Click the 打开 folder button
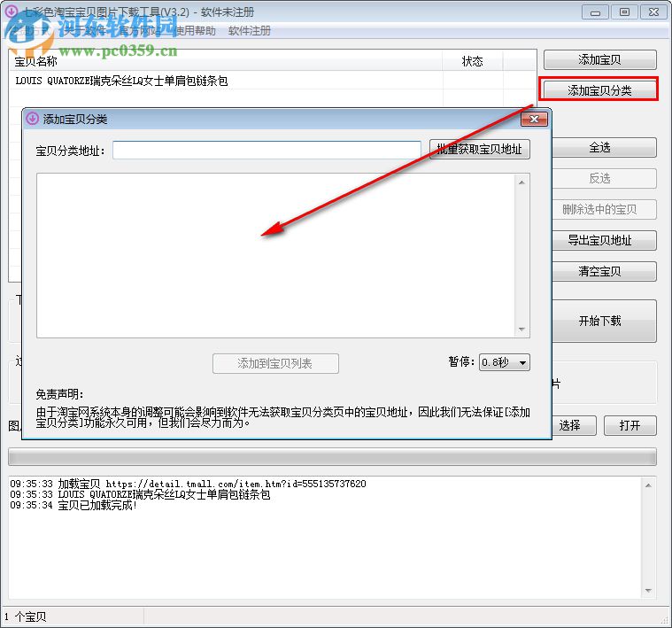Viewport: 672px width, 628px height. coord(630,425)
